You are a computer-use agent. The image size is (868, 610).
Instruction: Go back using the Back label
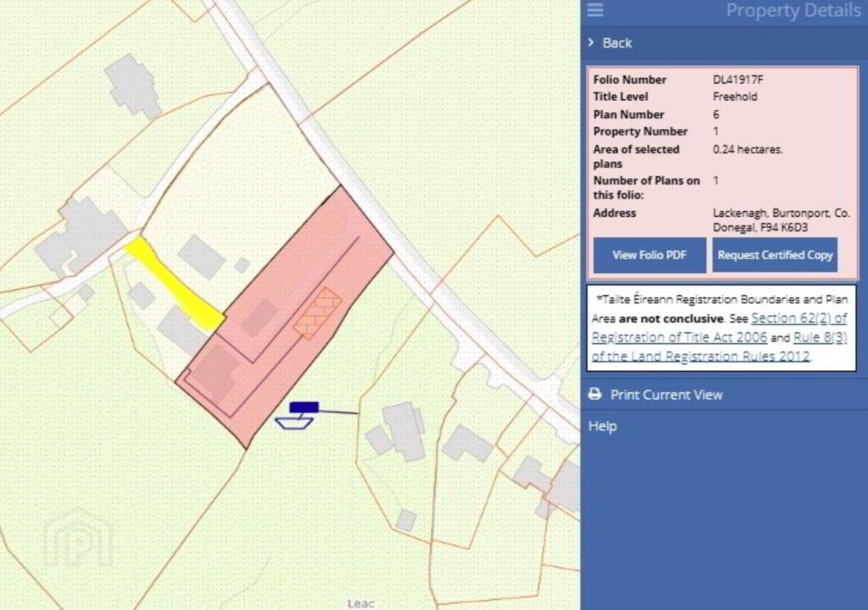pyautogui.click(x=617, y=42)
